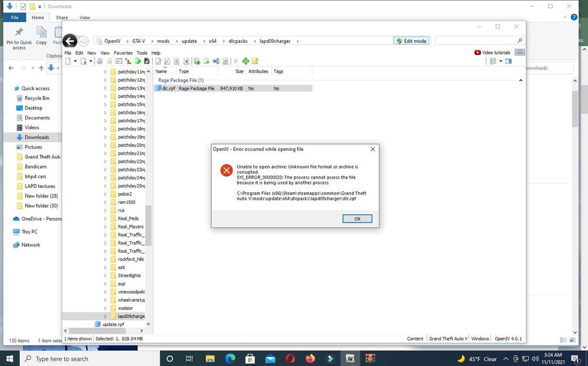Click the Edit file pencil toolbar icon
This screenshot has width=588, height=366.
pyautogui.click(x=158, y=61)
